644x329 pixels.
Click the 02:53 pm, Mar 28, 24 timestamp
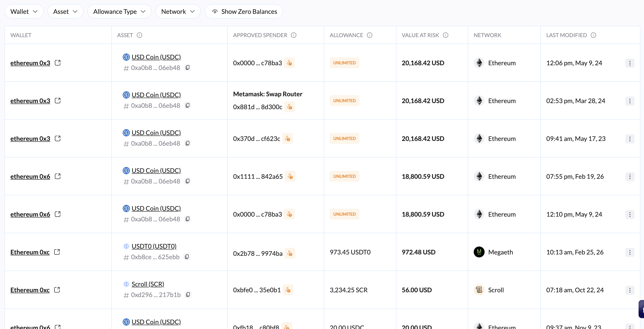(576, 101)
